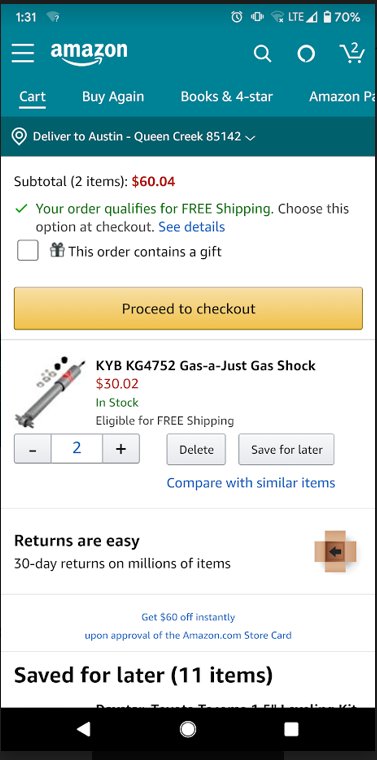Tap the Android back navigation button
The height and width of the screenshot is (760, 377).
[x=83, y=728]
